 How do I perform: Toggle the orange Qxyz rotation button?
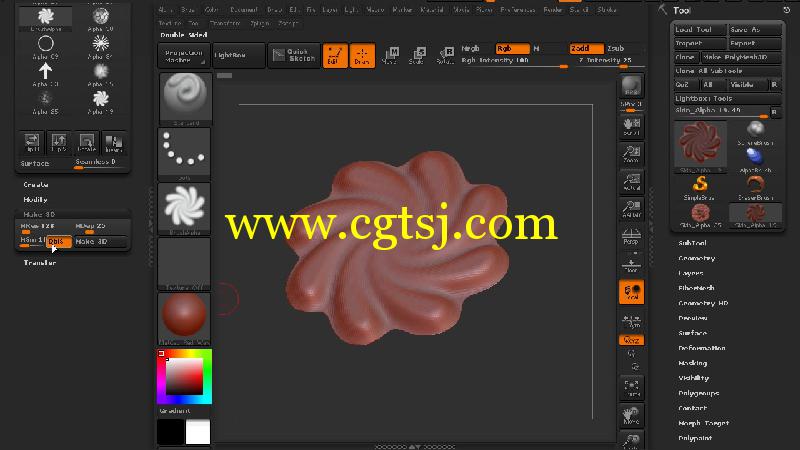click(x=631, y=340)
